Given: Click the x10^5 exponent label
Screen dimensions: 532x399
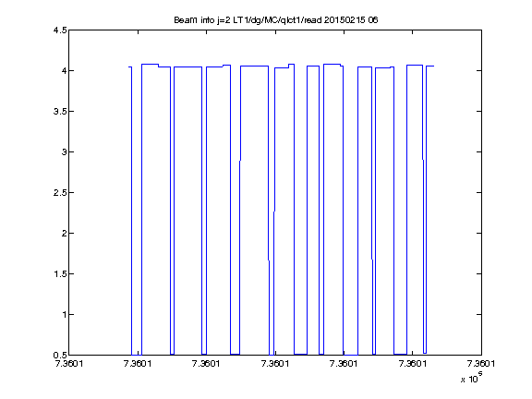Looking at the screenshot, I should click(472, 377).
